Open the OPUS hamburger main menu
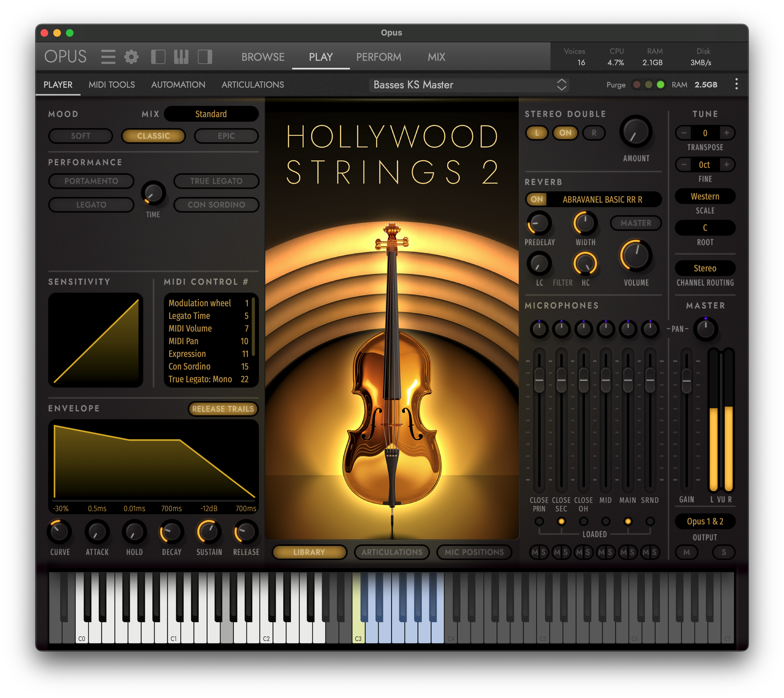The width and height of the screenshot is (784, 698). 108,57
